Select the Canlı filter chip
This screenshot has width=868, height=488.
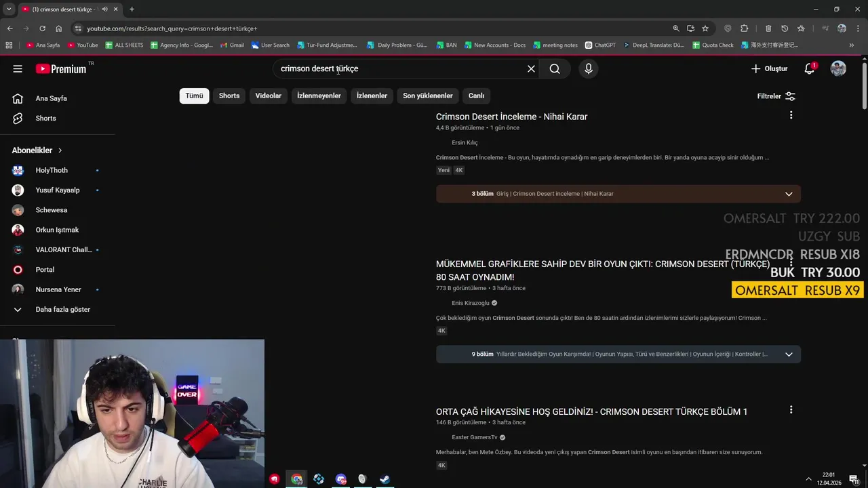pyautogui.click(x=476, y=96)
